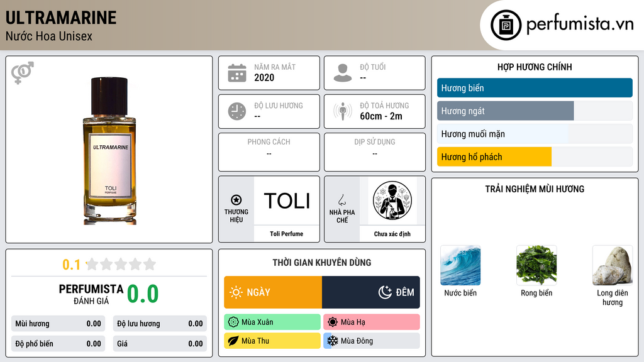Screen dimensions: 644x362
Task: Click the sun icon in the Ngày bar
Action: point(236,292)
